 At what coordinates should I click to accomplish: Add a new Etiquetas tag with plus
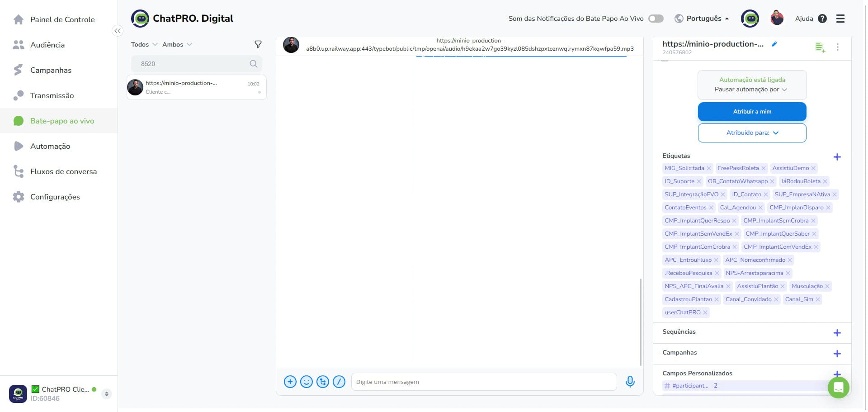[x=837, y=157]
